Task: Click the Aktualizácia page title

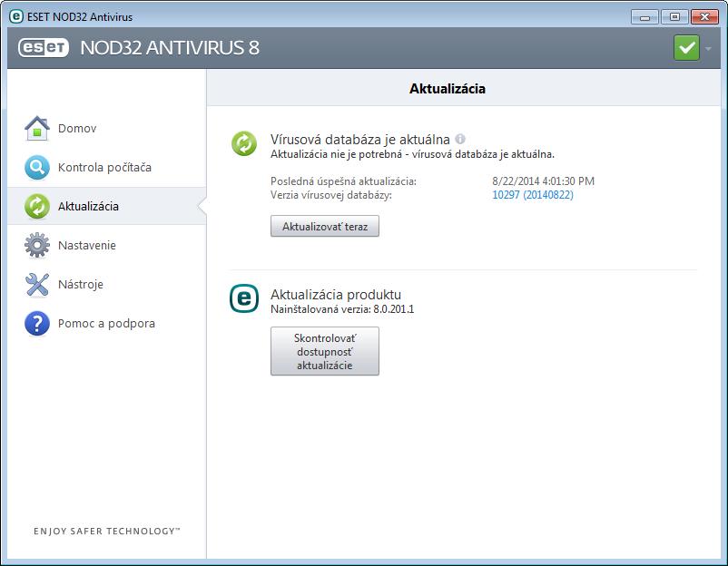Action: point(448,89)
